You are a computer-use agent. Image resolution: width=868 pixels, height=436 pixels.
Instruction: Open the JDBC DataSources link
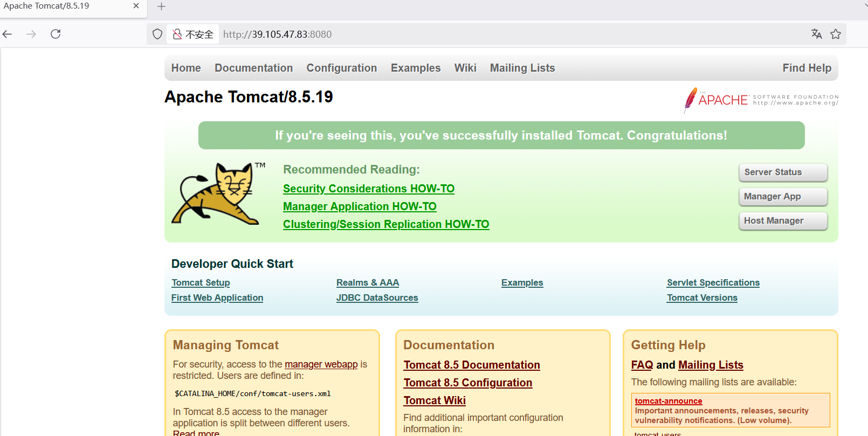(x=377, y=298)
